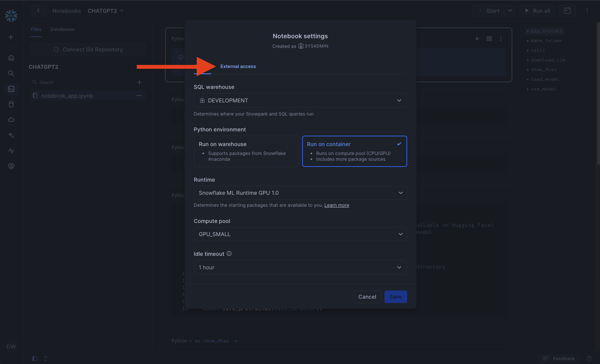Jump to use_model in outline
This screenshot has height=364, width=600.
click(544, 89)
